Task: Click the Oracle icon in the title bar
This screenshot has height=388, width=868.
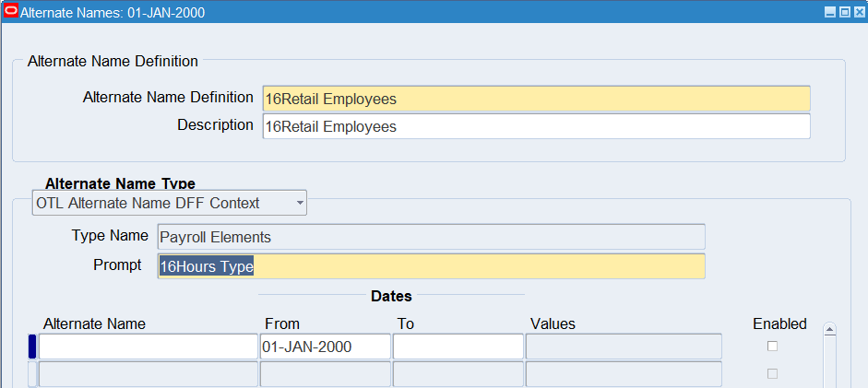Action: coord(11,12)
